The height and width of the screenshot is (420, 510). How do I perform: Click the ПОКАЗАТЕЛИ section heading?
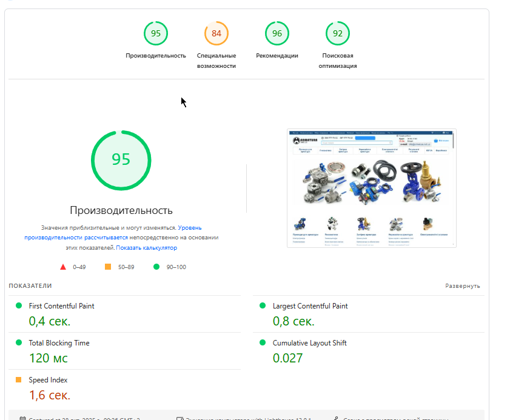click(x=30, y=285)
